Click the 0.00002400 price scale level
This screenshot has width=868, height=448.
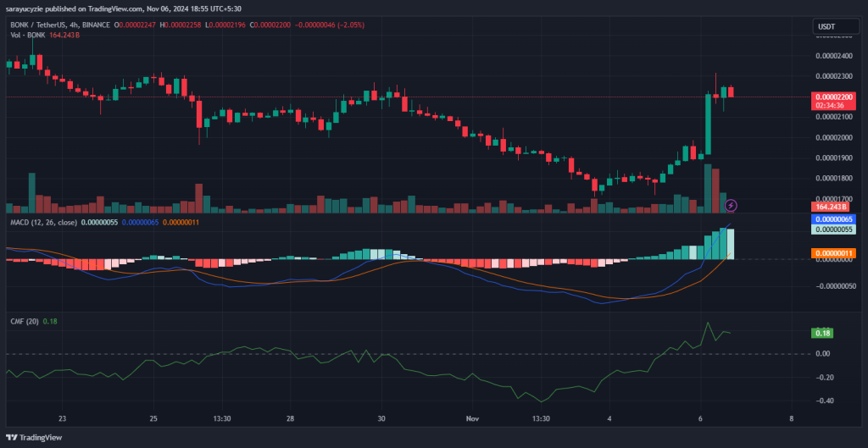[833, 56]
